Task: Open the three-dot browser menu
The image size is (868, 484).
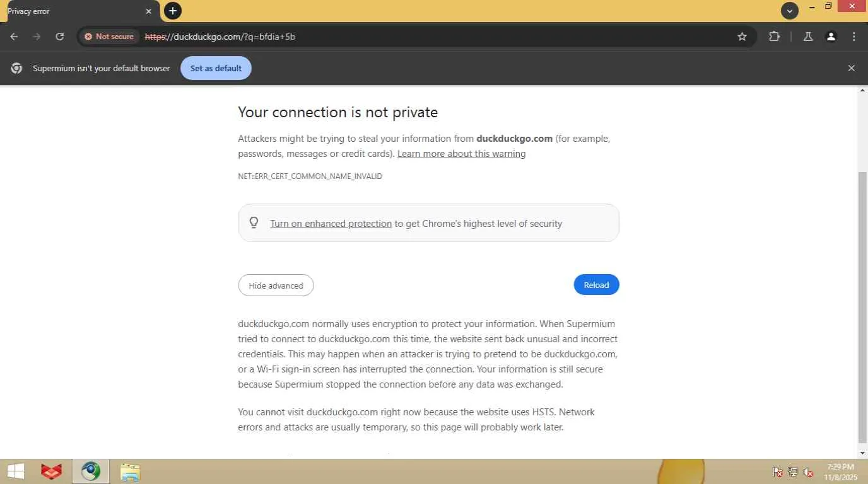Action: click(854, 37)
